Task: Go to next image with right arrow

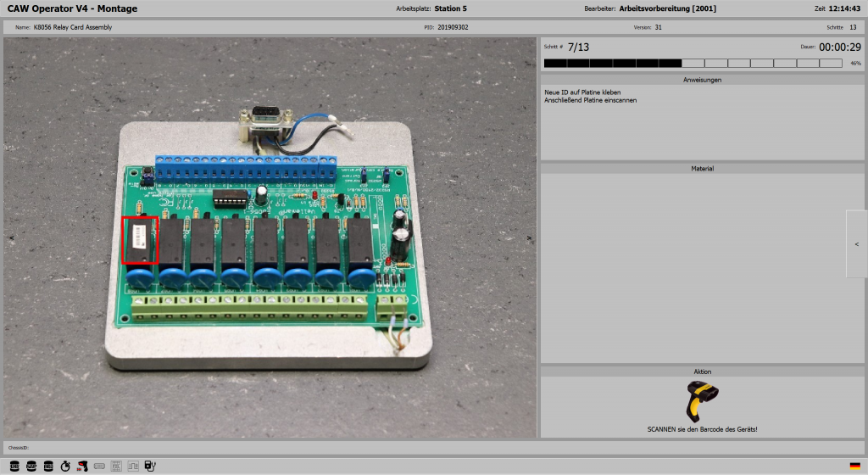Action: coord(529,238)
